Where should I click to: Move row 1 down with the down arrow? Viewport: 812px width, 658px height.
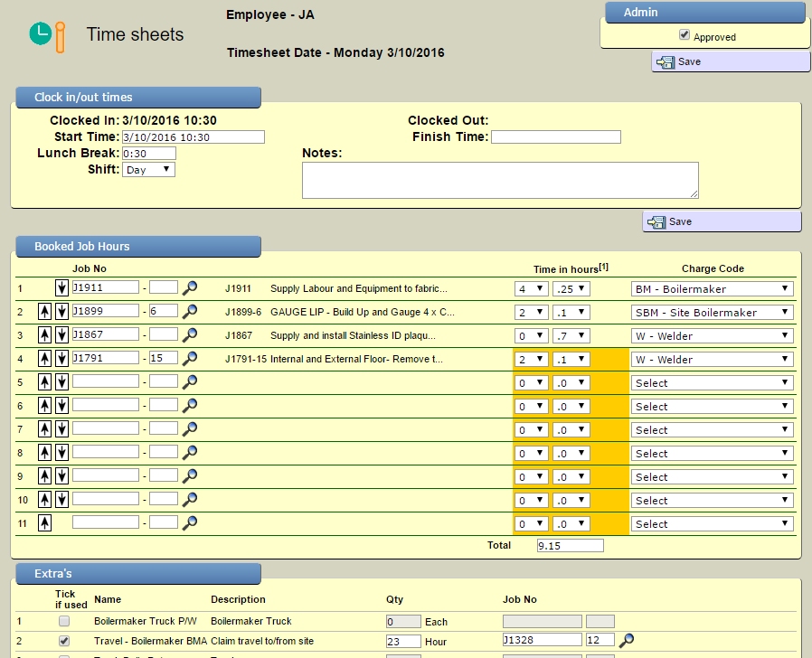(61, 288)
